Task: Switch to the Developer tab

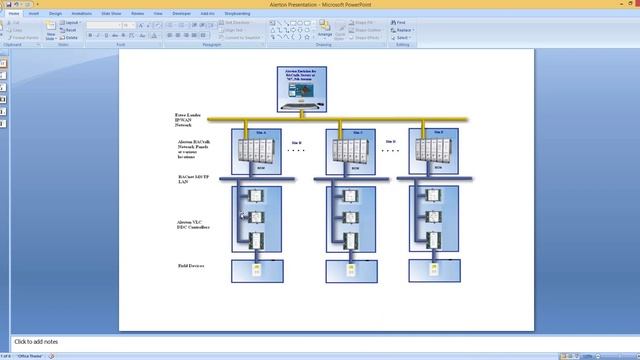Action: [182, 13]
